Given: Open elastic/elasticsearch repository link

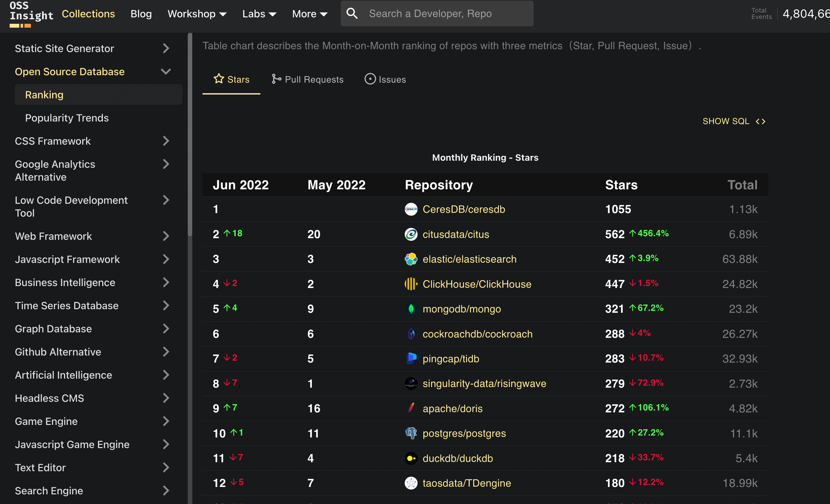Looking at the screenshot, I should [x=469, y=259].
